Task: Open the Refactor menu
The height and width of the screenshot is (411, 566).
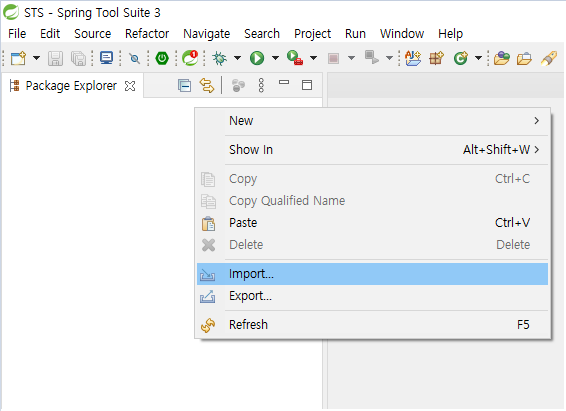Action: pos(147,34)
